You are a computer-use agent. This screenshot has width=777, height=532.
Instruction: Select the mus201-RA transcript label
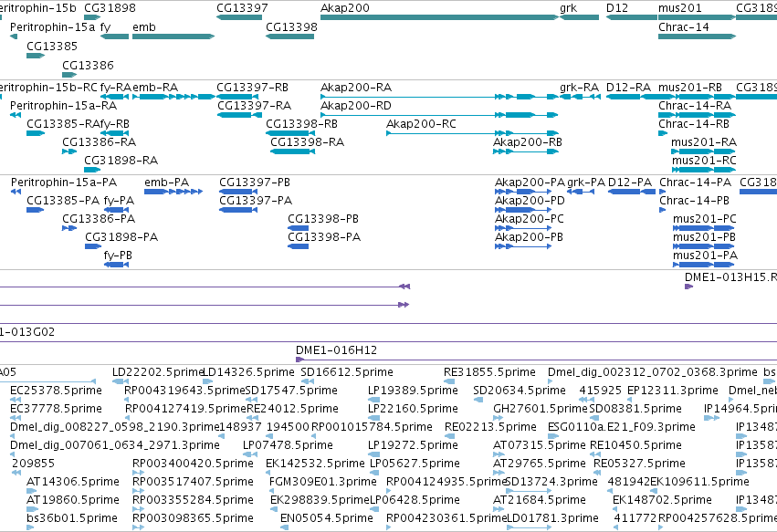(704, 142)
